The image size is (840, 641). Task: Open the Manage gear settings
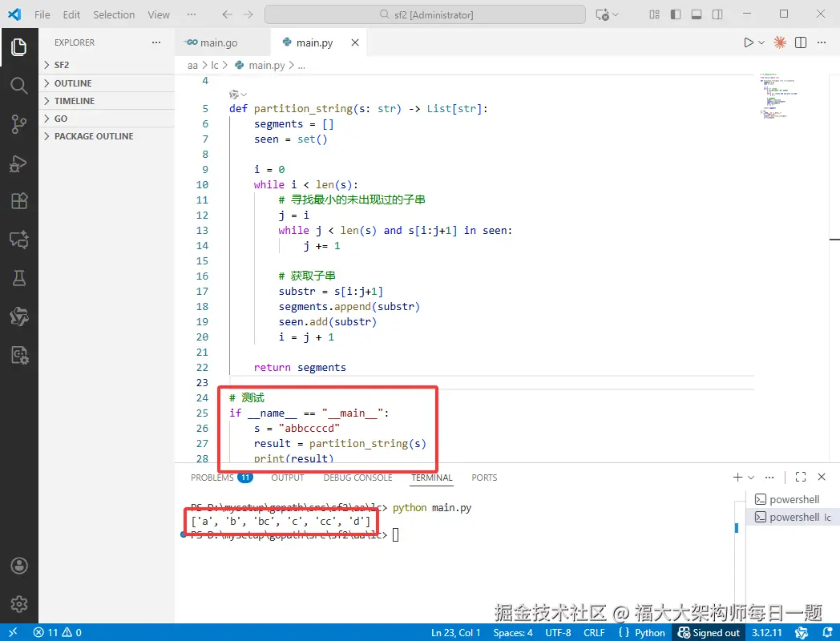18,604
